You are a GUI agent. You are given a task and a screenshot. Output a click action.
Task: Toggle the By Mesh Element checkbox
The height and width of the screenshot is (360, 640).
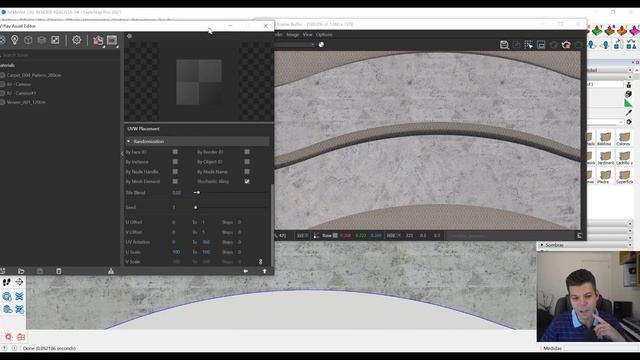(175, 181)
